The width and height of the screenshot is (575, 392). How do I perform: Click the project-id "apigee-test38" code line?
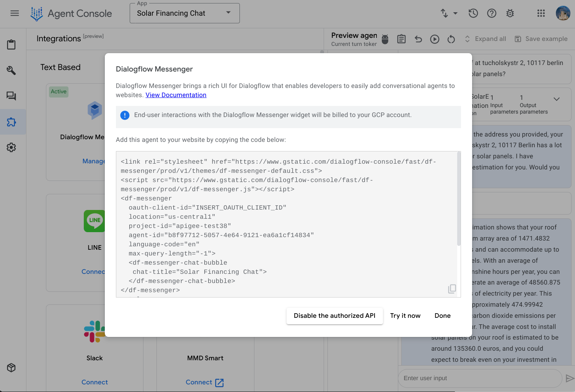point(180,226)
